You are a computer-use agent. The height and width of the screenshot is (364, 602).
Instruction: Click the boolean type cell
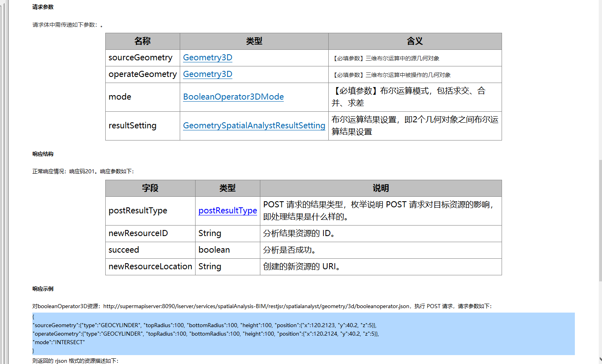pos(228,250)
